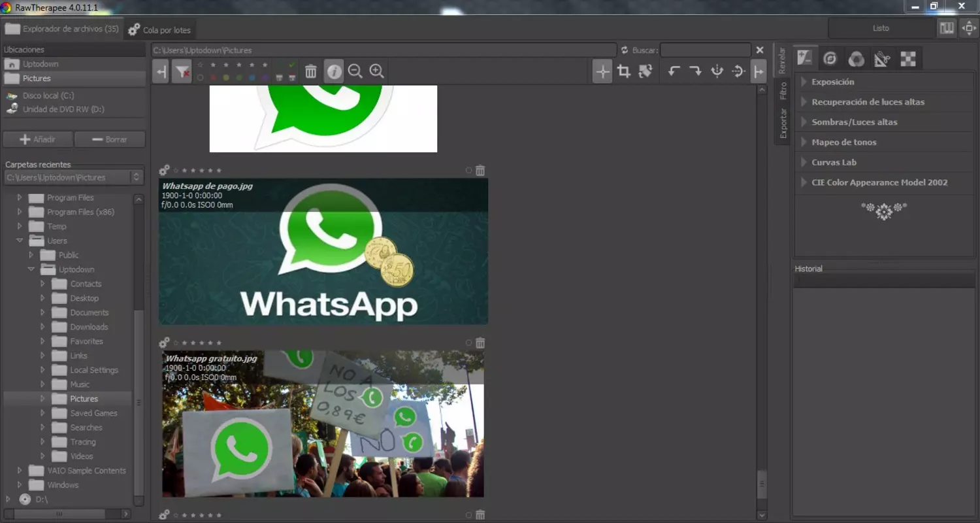Screen dimensions: 980x523
Task: Switch to Explorador de archivos (35) tab
Action: [63, 29]
